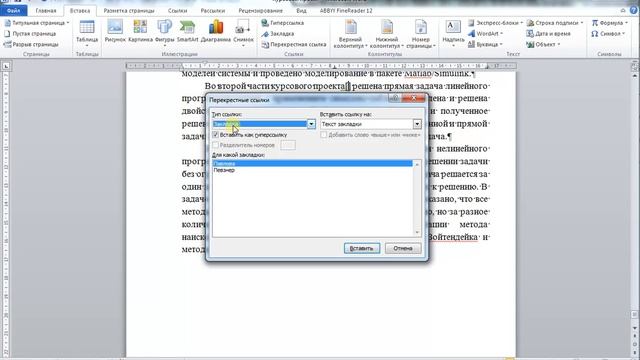Viewport: 640px width, 360px height.
Task: Open the Экспресс-блоки dropdown arrow
Action: [521, 23]
